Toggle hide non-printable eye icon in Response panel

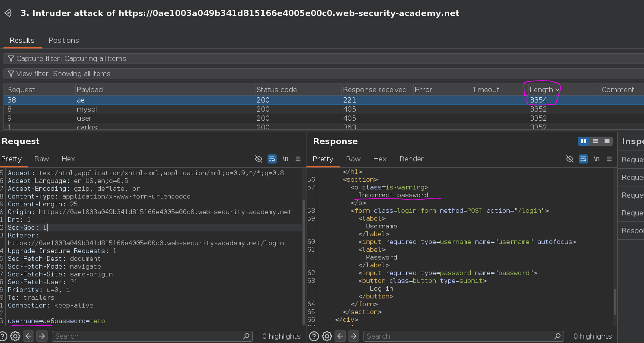pyautogui.click(x=570, y=159)
